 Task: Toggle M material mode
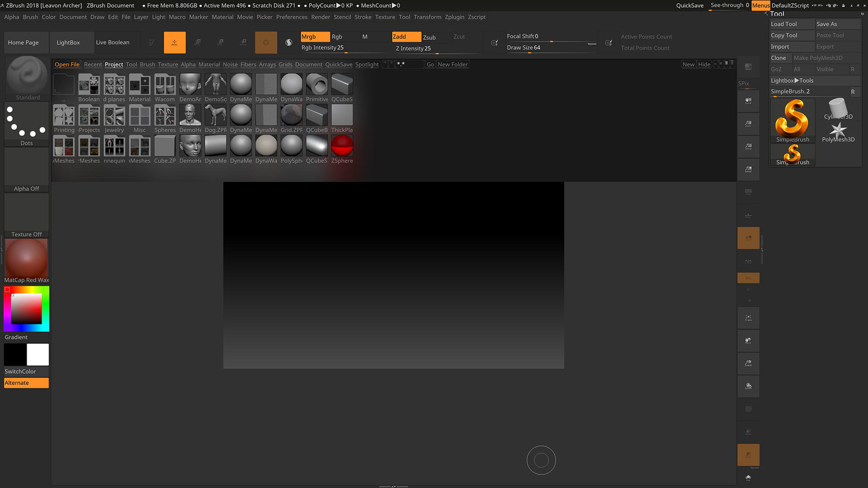pos(375,37)
